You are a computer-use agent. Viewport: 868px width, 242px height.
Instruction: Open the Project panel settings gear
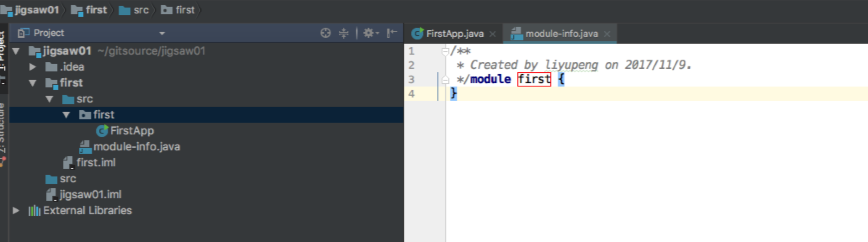pyautogui.click(x=370, y=33)
